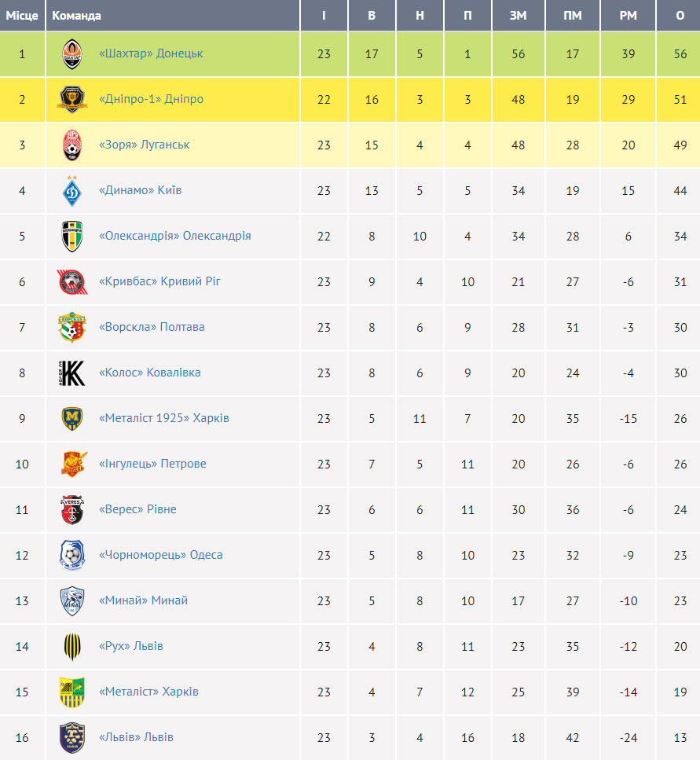Open the «Металіст» Харків team link
Screen dimensions: 700x760
[148, 691]
